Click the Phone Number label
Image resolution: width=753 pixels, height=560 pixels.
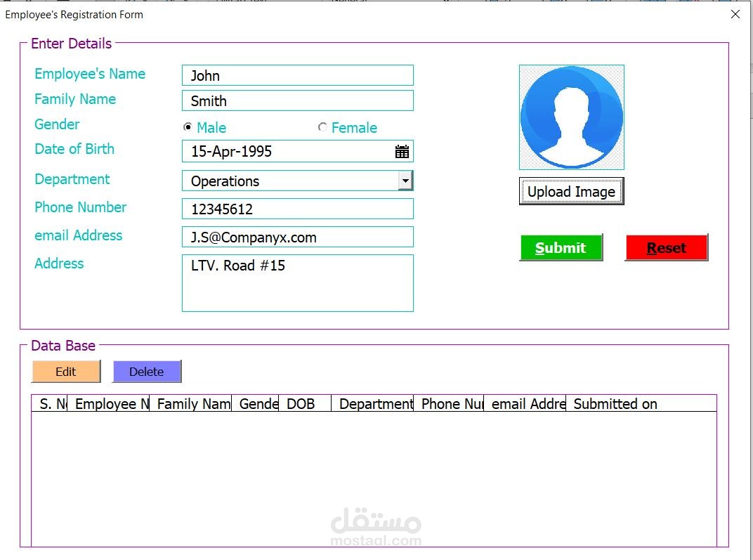click(81, 207)
